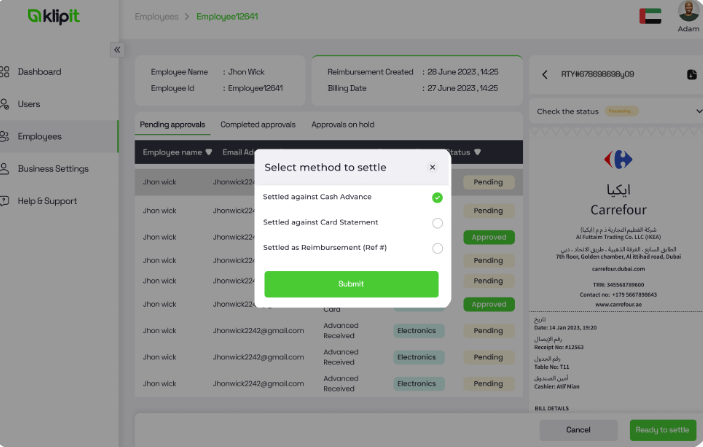Switch to Pending approvals tab
Image resolution: width=703 pixels, height=447 pixels.
pos(172,125)
